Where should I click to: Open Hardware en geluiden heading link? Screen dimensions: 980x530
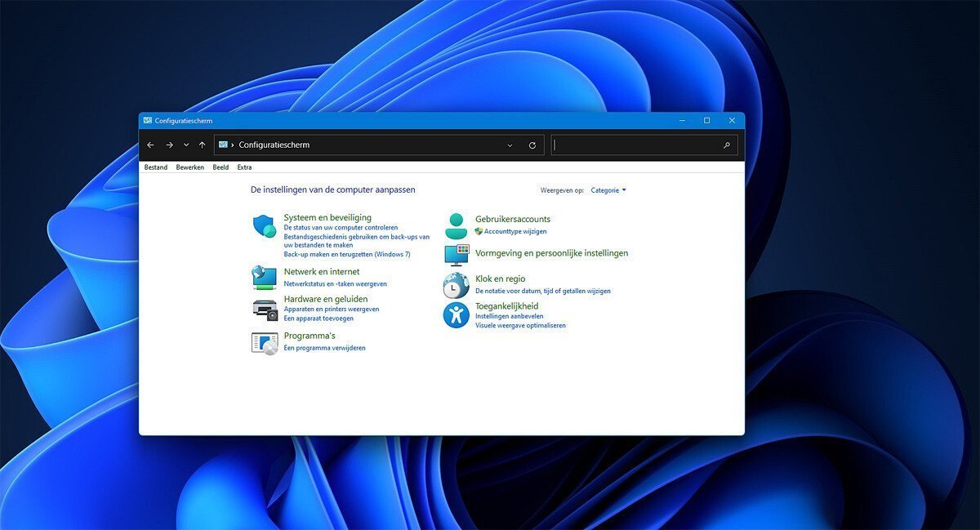coord(326,299)
